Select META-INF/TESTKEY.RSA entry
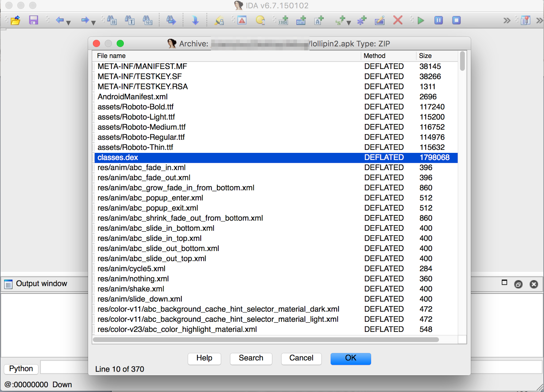Image resolution: width=544 pixels, height=392 pixels. pyautogui.click(x=276, y=87)
